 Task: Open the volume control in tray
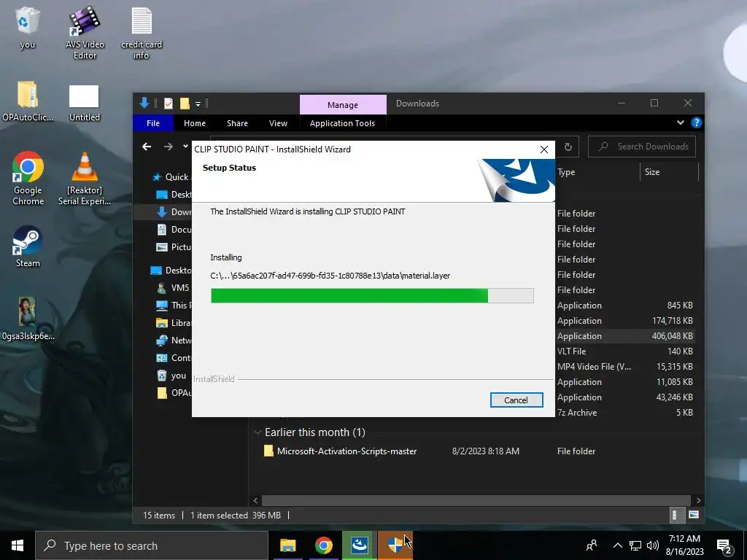(653, 545)
